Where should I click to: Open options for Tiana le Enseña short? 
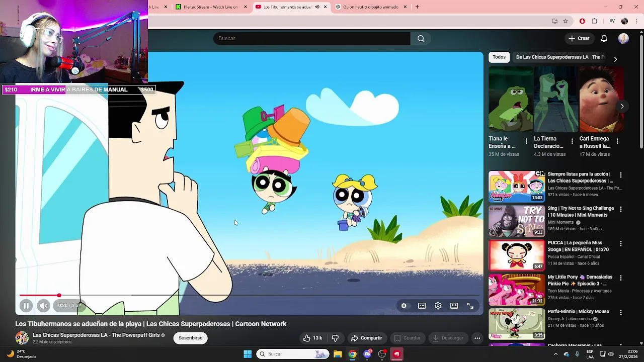[526, 141]
